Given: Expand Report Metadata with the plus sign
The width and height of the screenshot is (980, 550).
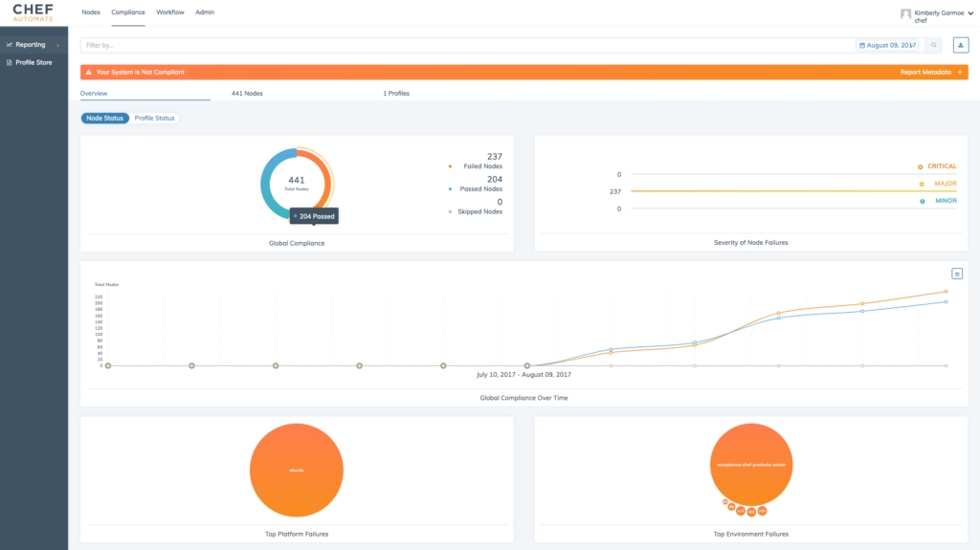Looking at the screenshot, I should click(x=959, y=72).
